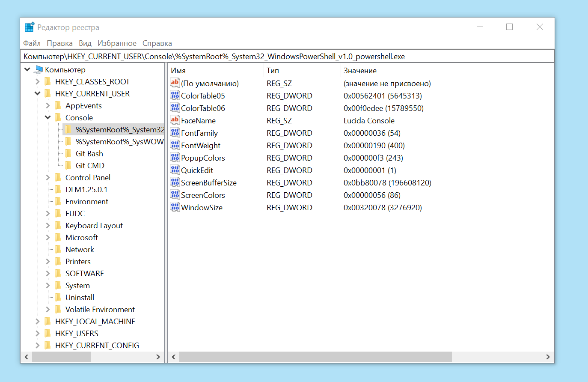The width and height of the screenshot is (588, 382).
Task: Click the values pane's left scroll arrow
Action: pos(174,357)
